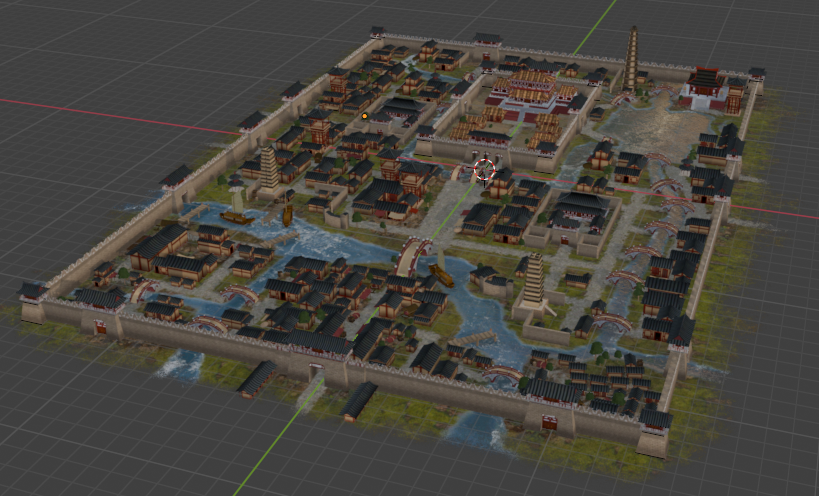Select the pagoda in the lower-right courtyard
The image size is (819, 496).
[x=534, y=282]
